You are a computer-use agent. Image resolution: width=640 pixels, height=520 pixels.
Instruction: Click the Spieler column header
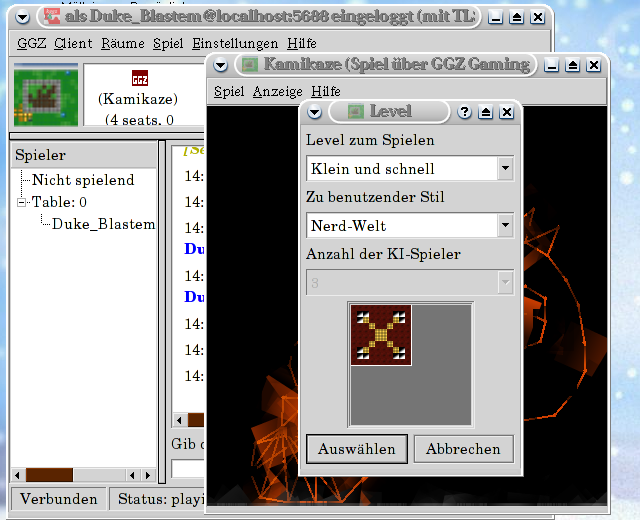tap(83, 155)
